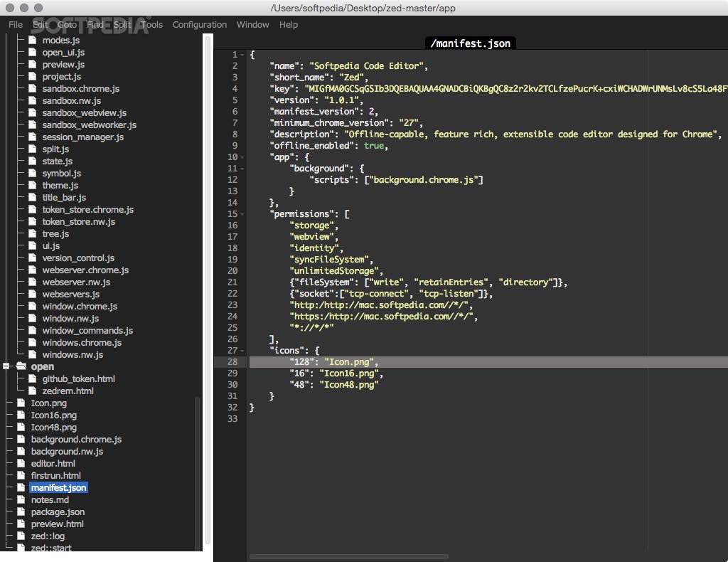The width and height of the screenshot is (728, 562).
Task: Open windows.chrome.js file
Action: (x=82, y=342)
